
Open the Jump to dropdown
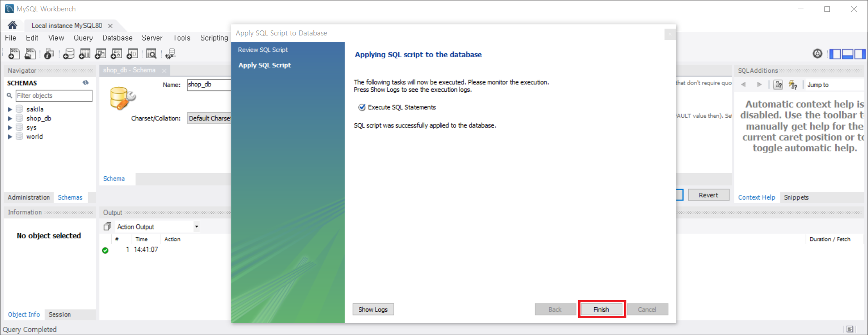tap(835, 85)
